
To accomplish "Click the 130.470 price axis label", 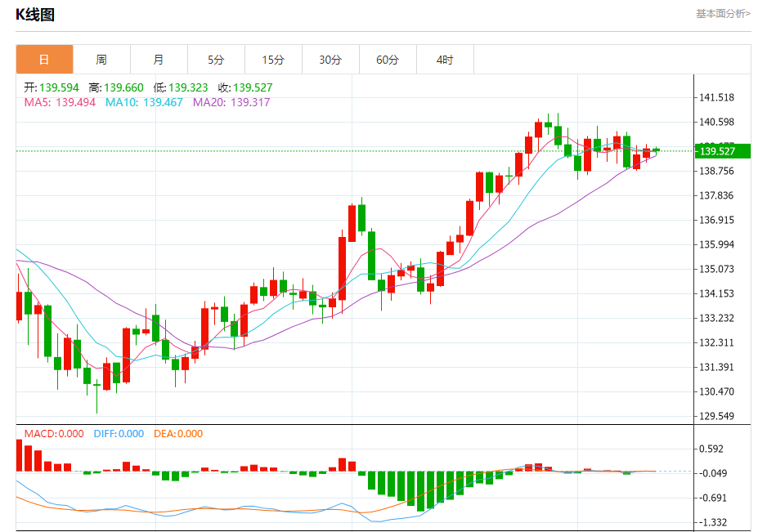I will tap(717, 392).
